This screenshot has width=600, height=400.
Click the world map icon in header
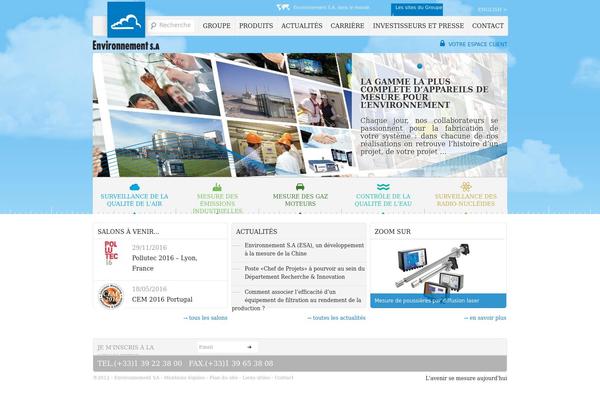(x=283, y=8)
